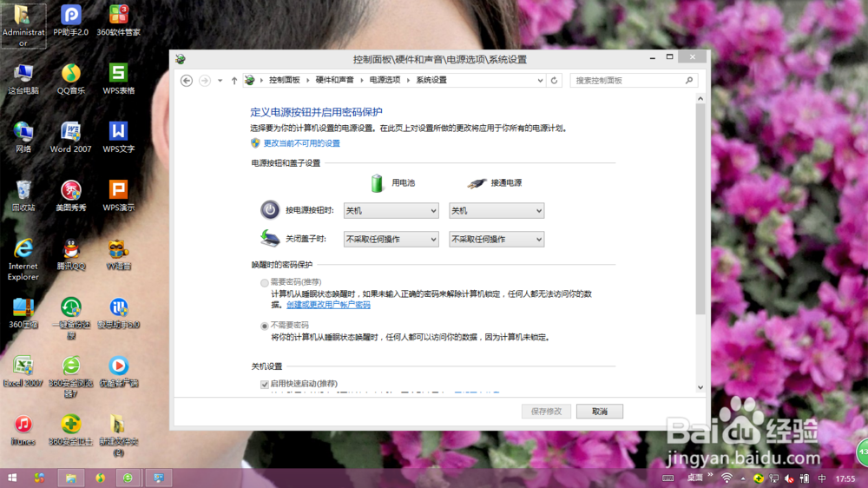This screenshot has width=868, height=488.
Task: Select the 优酷 player desktop icon
Action: [x=118, y=371]
